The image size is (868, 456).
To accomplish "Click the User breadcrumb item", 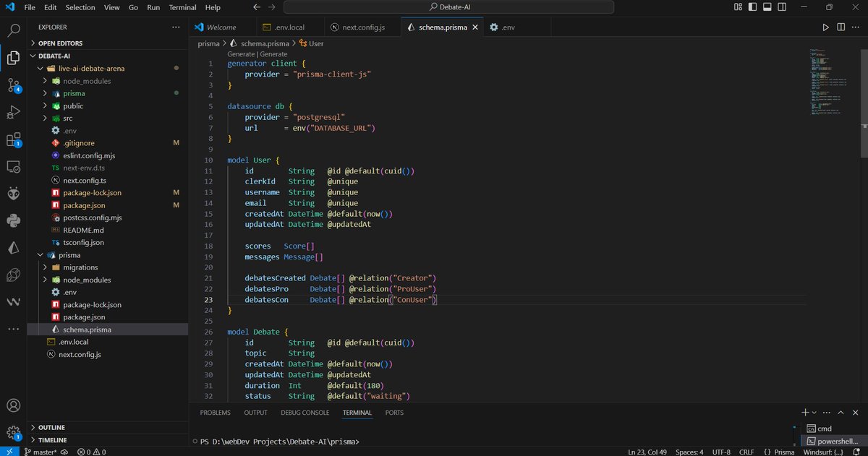I will pos(311,43).
